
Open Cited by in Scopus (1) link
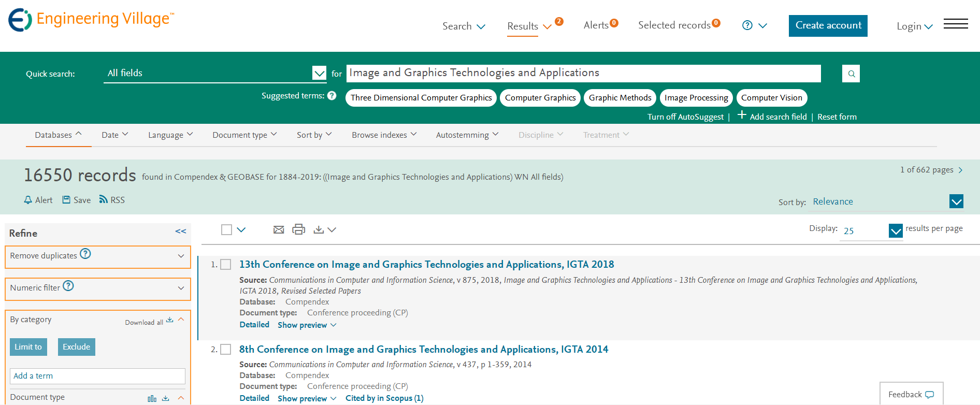tap(384, 399)
